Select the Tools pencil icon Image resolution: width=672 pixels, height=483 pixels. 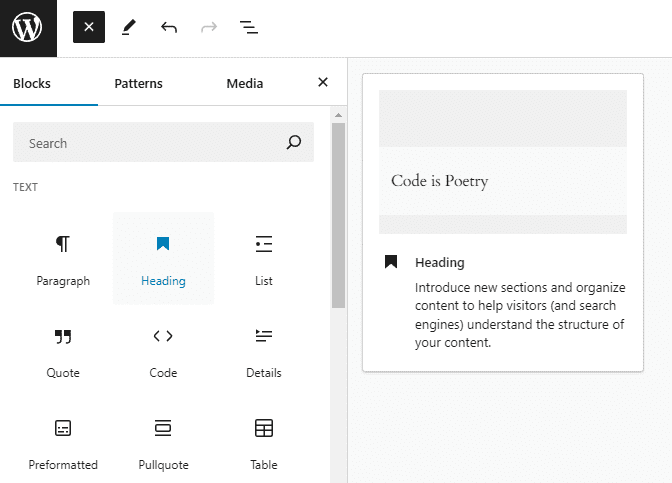tap(129, 28)
